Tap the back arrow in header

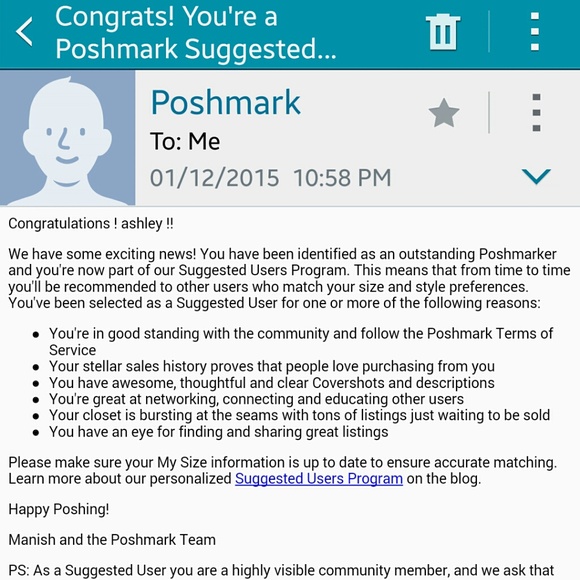click(x=24, y=32)
